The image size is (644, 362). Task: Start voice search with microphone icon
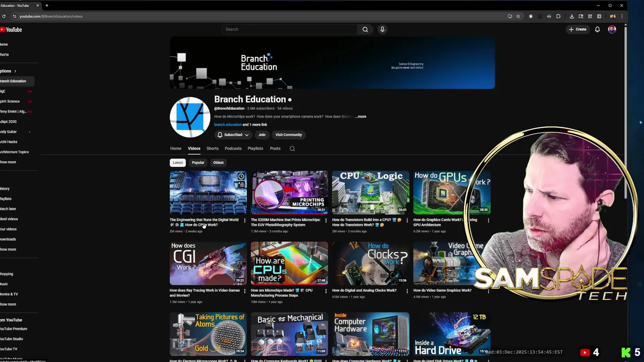[x=382, y=29]
